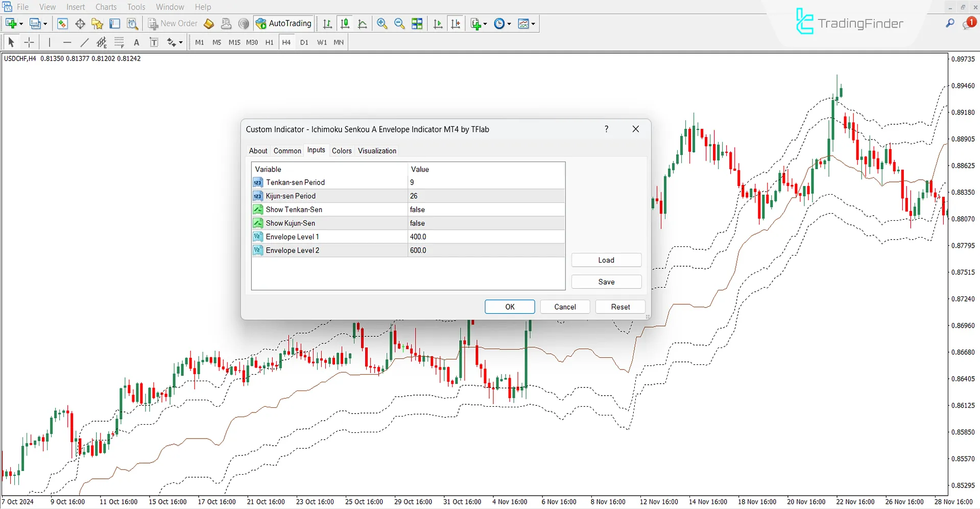Open the New Order window
The width and height of the screenshot is (980, 509).
(x=172, y=24)
